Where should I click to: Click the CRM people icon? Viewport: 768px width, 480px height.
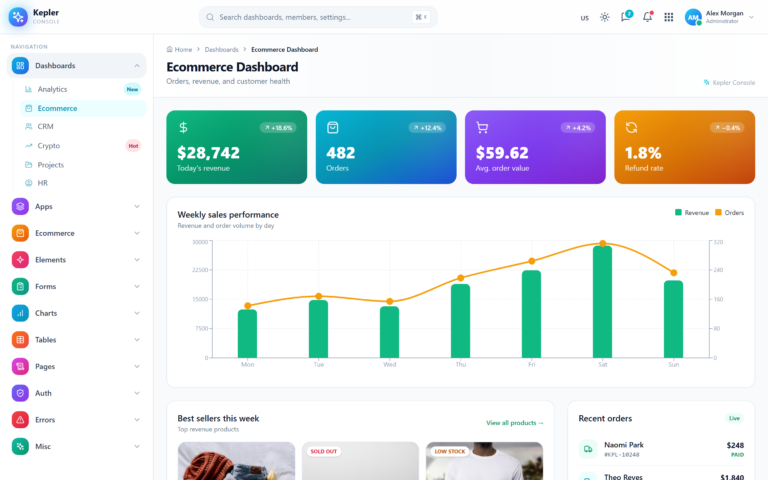pos(28,126)
